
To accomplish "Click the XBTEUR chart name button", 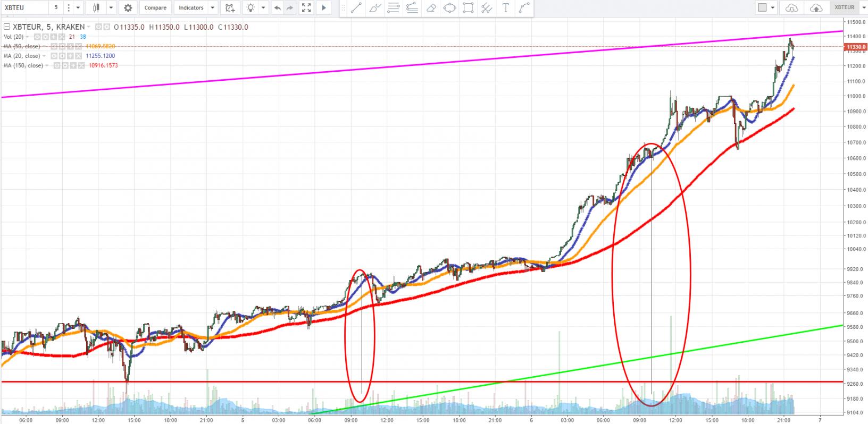I will tap(844, 7).
